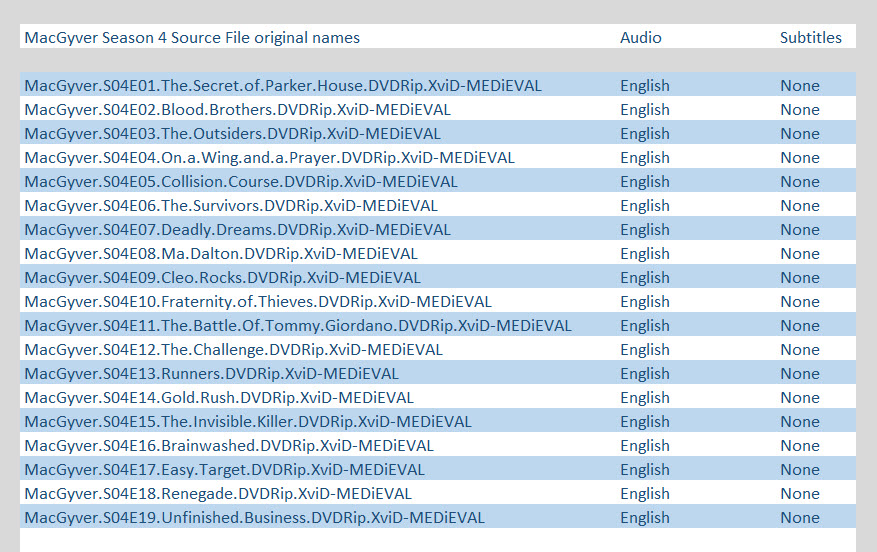The image size is (877, 552).
Task: Click the English audio cell for The Challenge
Action: (x=645, y=350)
